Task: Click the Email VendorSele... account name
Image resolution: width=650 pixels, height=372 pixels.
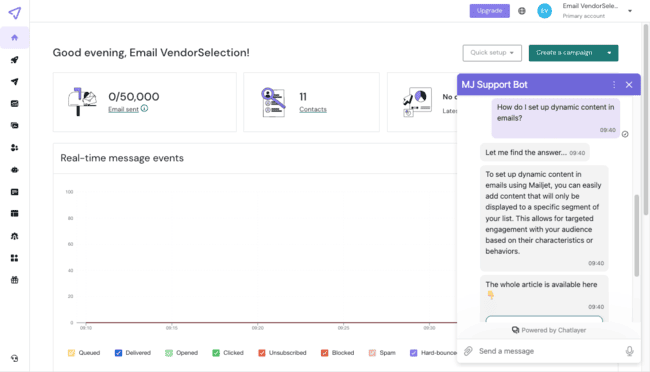Action: 590,6
